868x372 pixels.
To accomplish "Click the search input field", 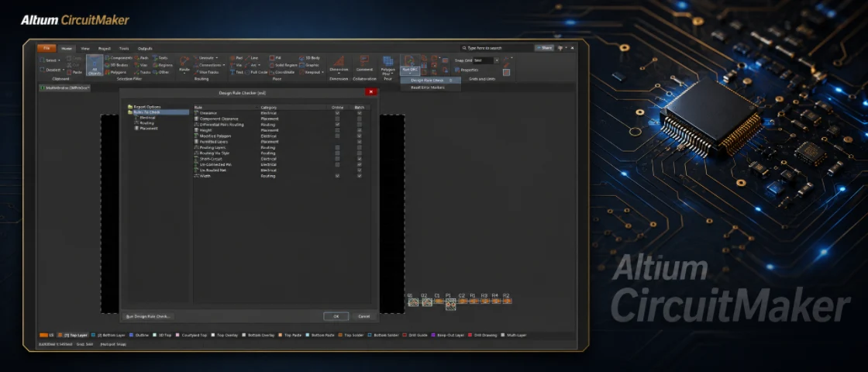I will [x=497, y=48].
